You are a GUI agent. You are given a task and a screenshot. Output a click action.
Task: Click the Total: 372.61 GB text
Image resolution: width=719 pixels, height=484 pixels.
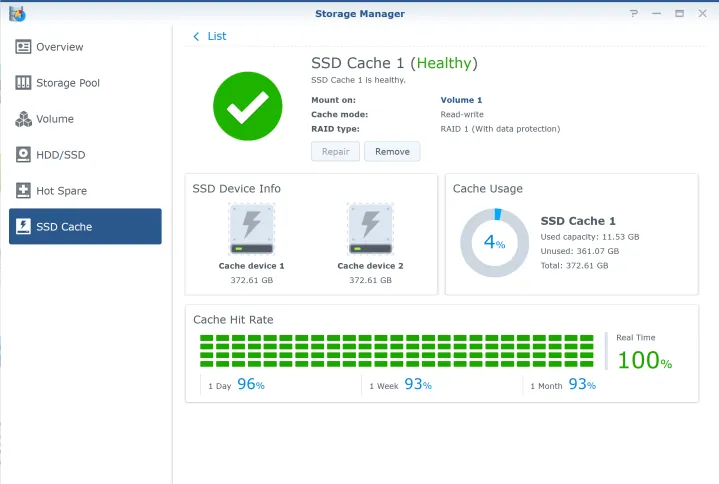[574, 265]
